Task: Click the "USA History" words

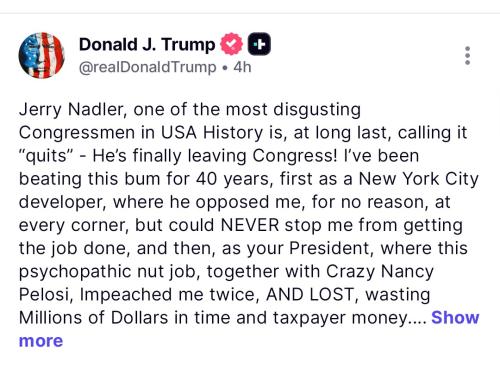Action: pos(212,133)
